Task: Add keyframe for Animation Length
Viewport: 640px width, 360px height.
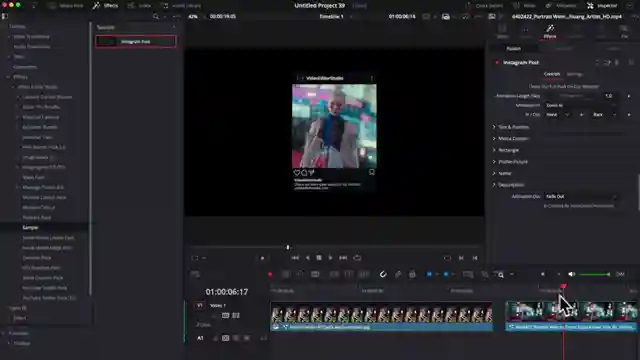Action: (x=629, y=96)
